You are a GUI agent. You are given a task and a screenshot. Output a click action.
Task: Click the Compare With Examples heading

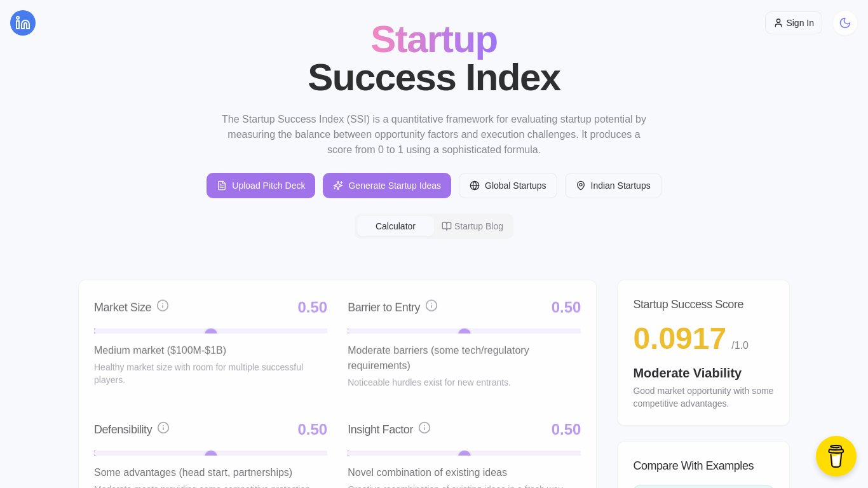[693, 466]
